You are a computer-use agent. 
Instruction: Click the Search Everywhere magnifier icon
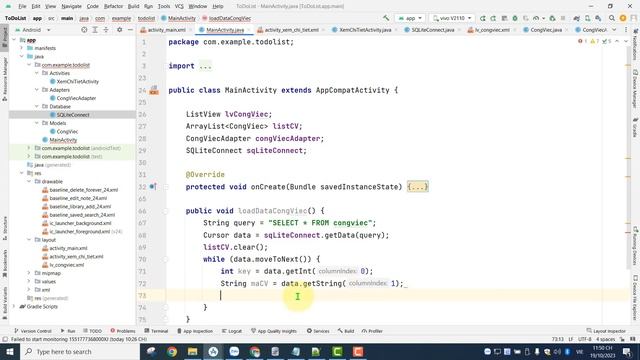click(611, 18)
